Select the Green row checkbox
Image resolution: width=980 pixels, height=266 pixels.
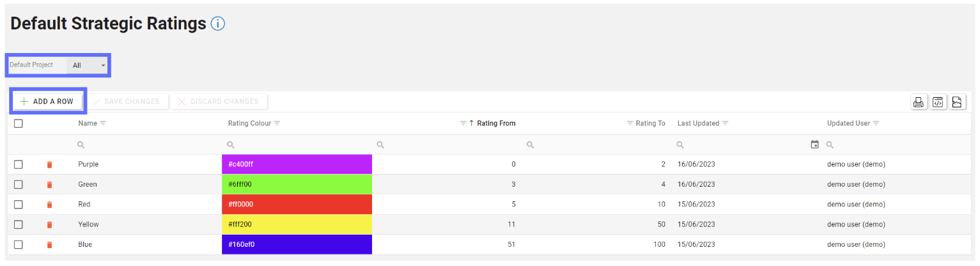tap(19, 184)
